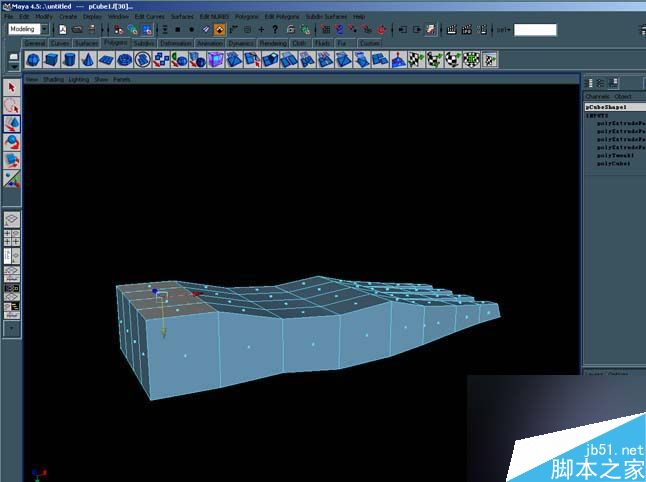Toggle select by object type mode

[x=133, y=29]
